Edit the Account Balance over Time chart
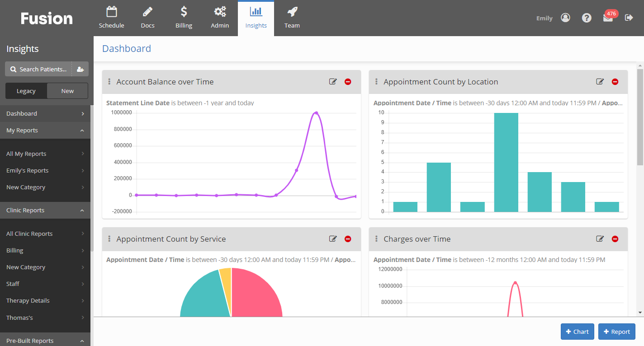 pos(333,82)
